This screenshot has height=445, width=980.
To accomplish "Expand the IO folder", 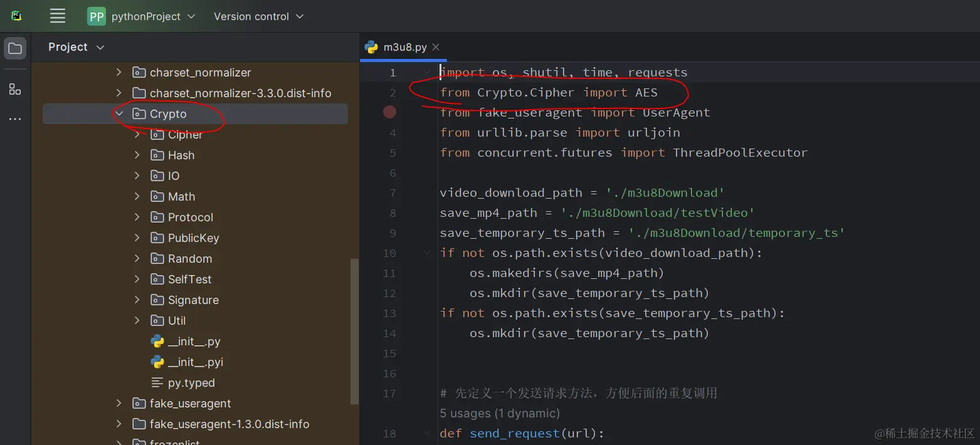I will pos(137,175).
